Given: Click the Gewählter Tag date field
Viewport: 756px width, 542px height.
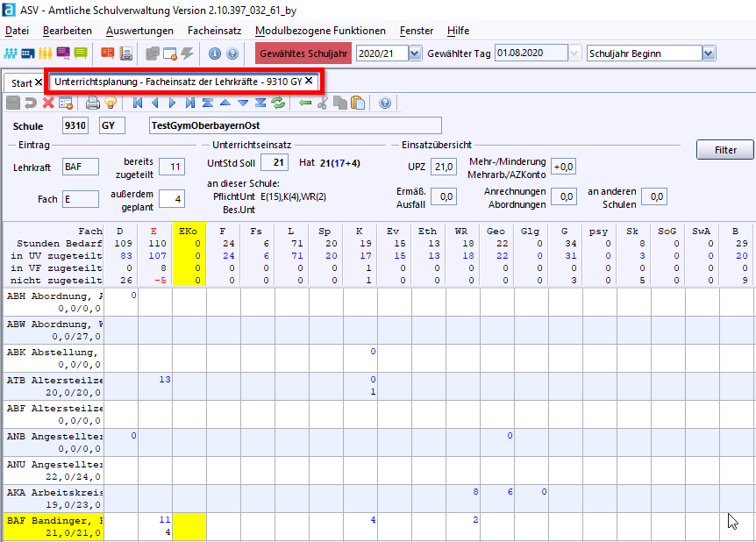Looking at the screenshot, I should 531,53.
